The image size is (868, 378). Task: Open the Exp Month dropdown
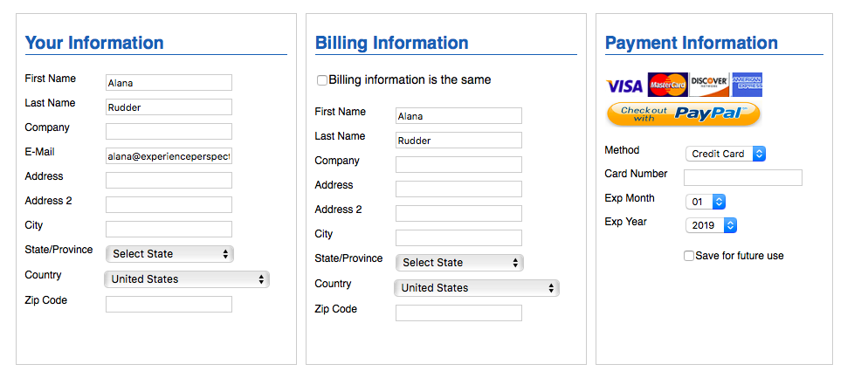pos(706,202)
